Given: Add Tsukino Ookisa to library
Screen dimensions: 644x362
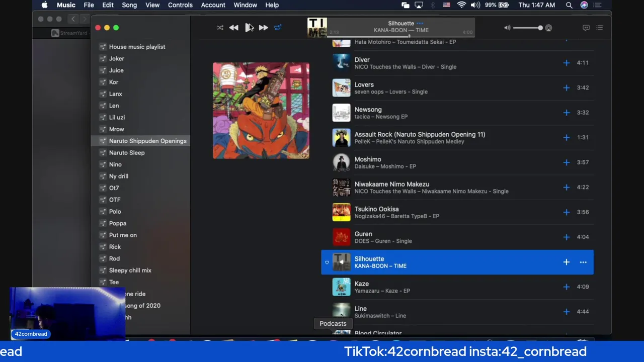Looking at the screenshot, I should pos(566,212).
